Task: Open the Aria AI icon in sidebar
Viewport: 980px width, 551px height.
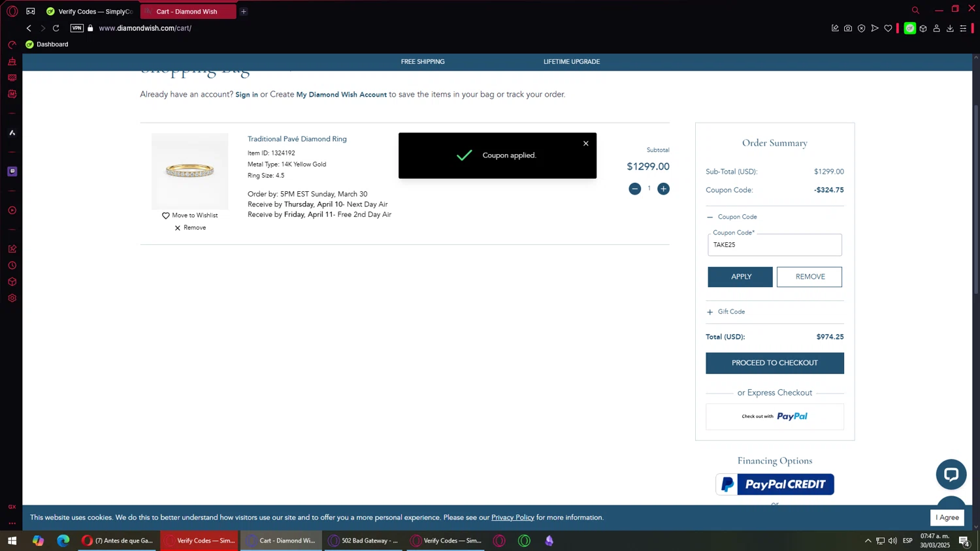Action: pyautogui.click(x=12, y=133)
